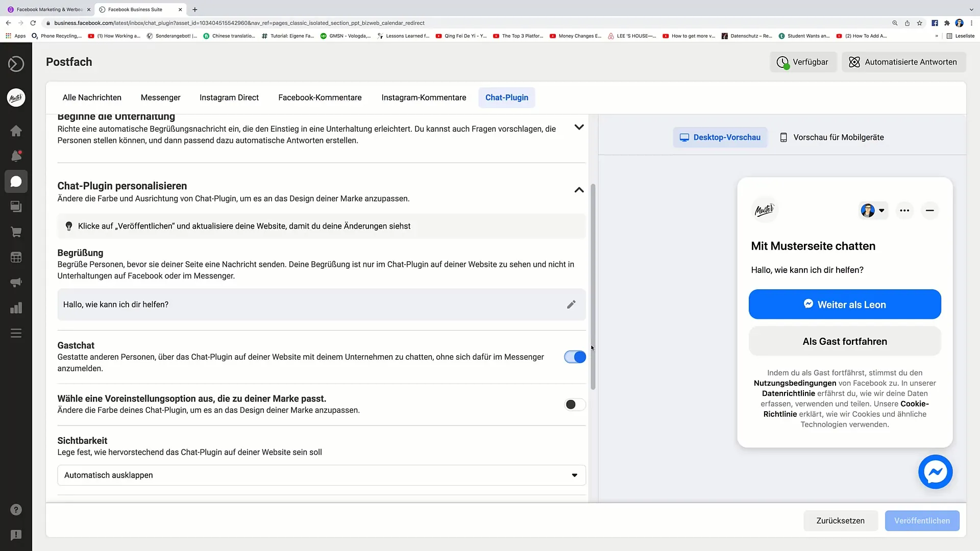
Task: Switch to Alle Nachrichten tab
Action: (x=92, y=97)
